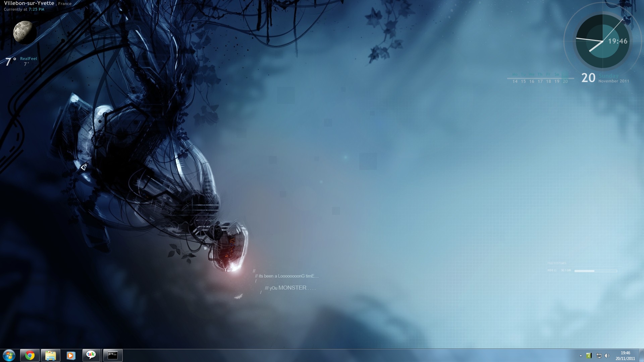Open Google Talk from the taskbar
Viewport: 644px width, 362px height.
[91, 355]
